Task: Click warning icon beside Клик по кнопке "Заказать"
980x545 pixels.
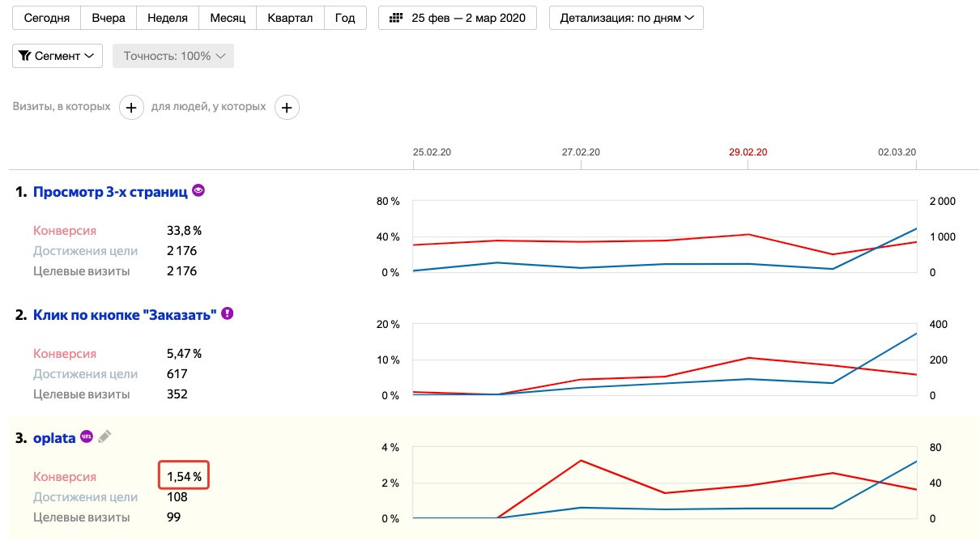Action: 228,313
